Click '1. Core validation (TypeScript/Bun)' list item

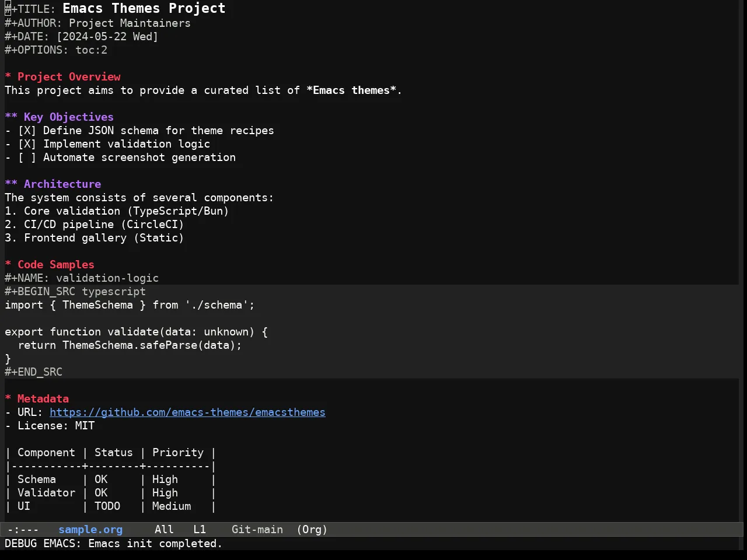pyautogui.click(x=117, y=211)
